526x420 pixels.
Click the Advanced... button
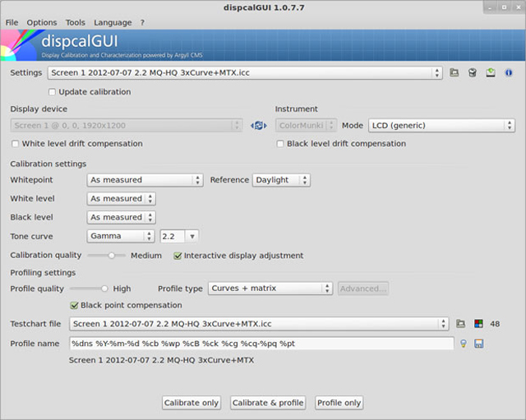363,288
